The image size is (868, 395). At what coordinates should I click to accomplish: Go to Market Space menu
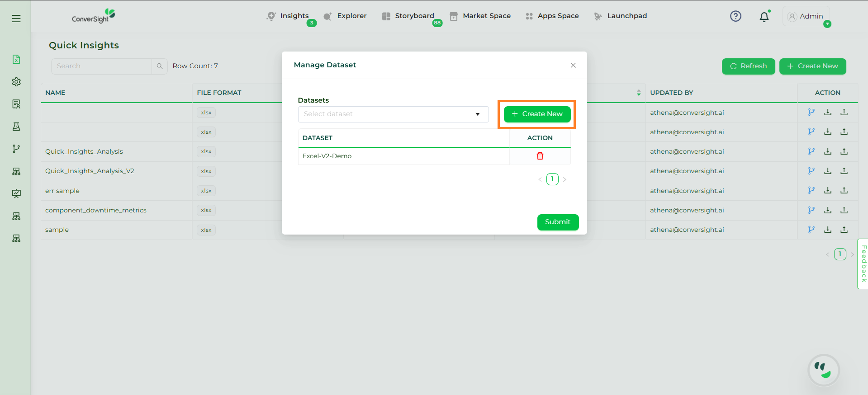480,16
